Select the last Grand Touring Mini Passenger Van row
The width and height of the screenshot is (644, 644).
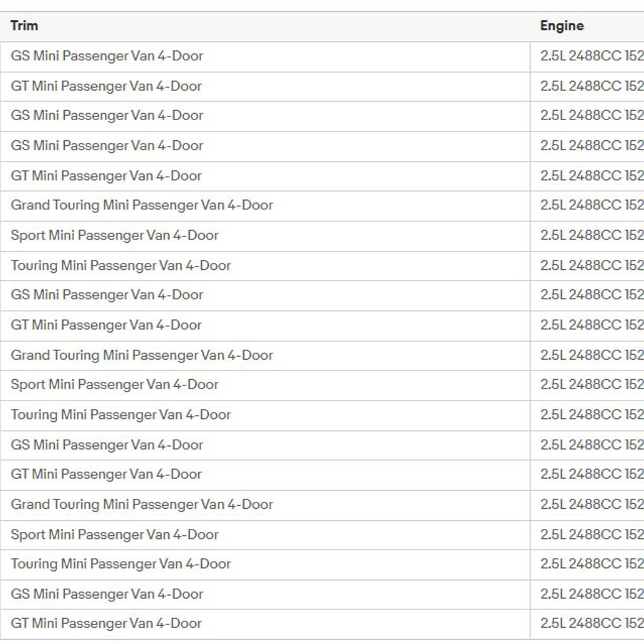tap(322, 505)
